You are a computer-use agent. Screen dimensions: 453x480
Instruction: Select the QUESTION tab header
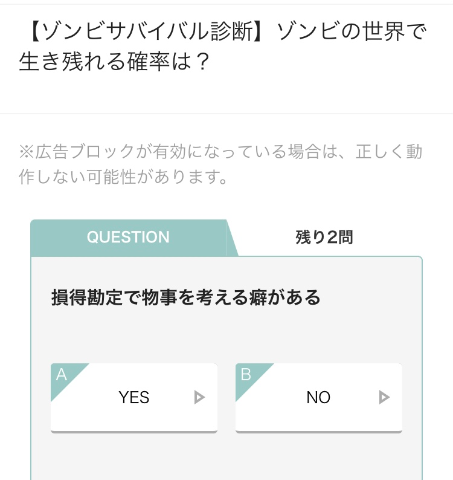tap(128, 237)
